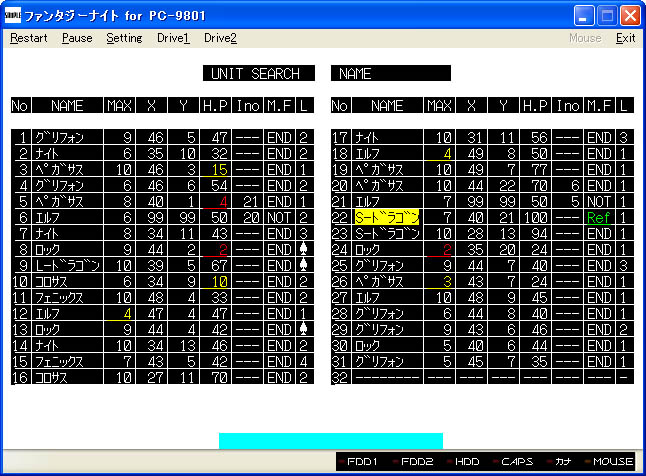646x476 pixels.
Task: Close the emulator window
Action: pyautogui.click(x=630, y=16)
